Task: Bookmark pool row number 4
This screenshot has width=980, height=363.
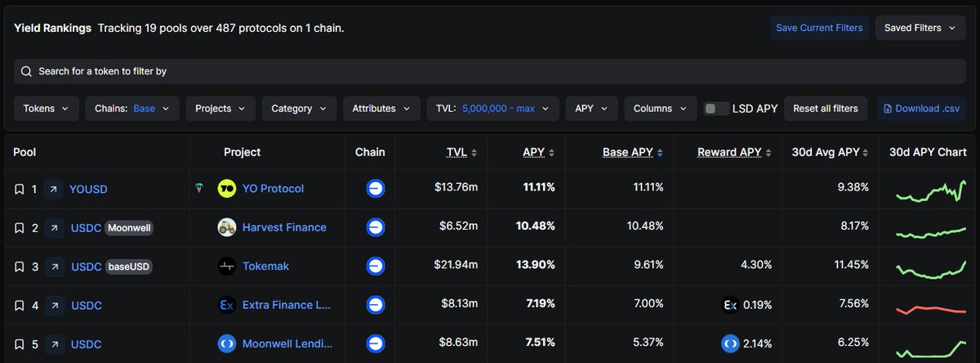Action: point(20,306)
